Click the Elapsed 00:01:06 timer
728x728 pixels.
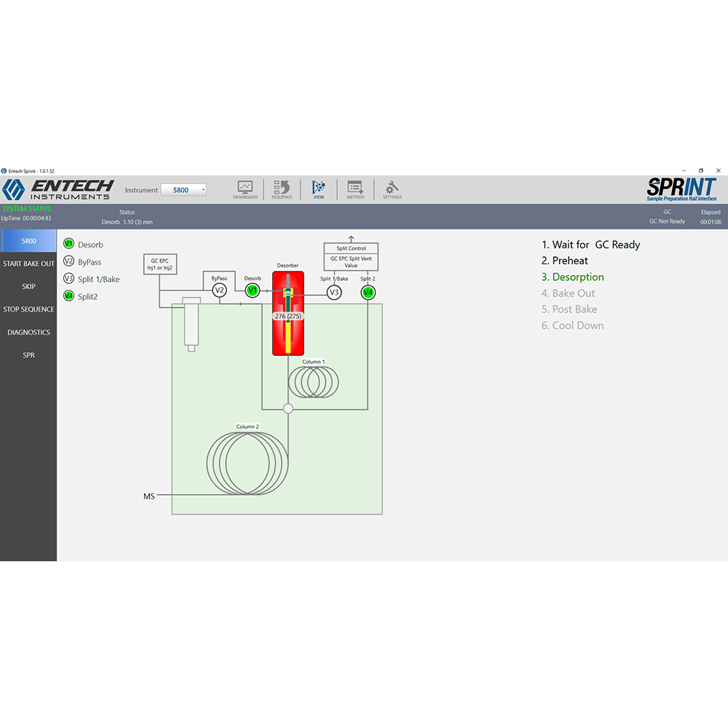click(711, 222)
